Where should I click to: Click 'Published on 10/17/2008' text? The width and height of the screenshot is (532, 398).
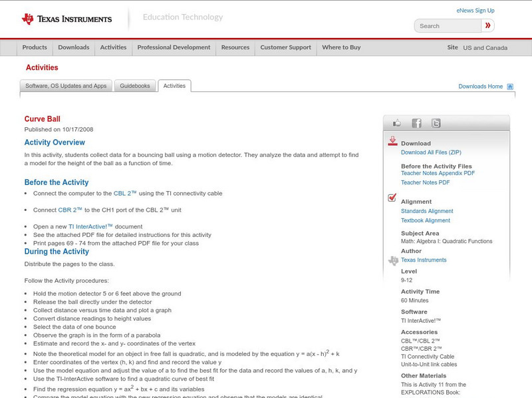pos(59,129)
